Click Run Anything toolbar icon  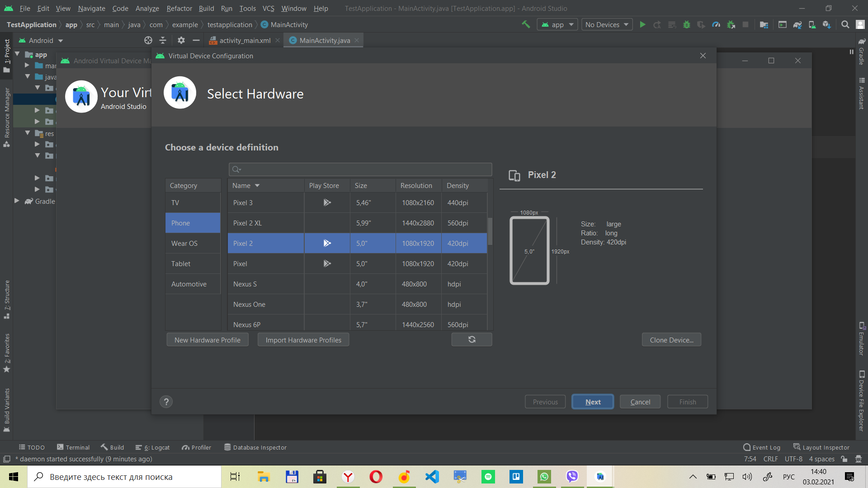(783, 24)
